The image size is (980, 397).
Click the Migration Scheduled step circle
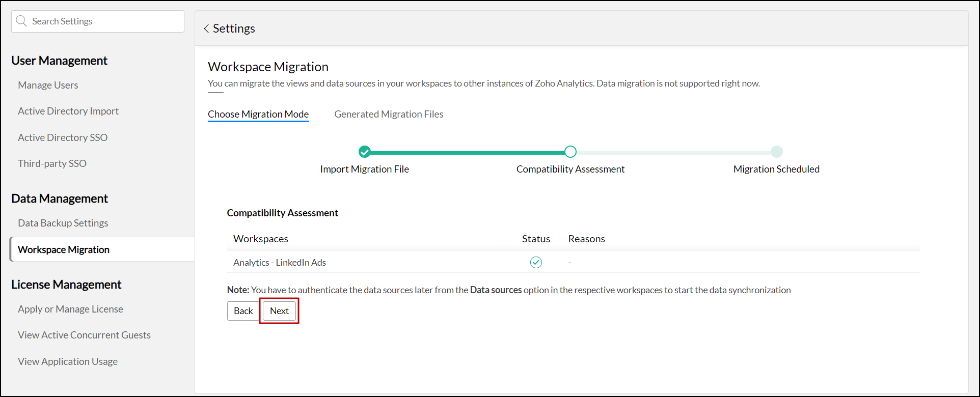pos(776,152)
